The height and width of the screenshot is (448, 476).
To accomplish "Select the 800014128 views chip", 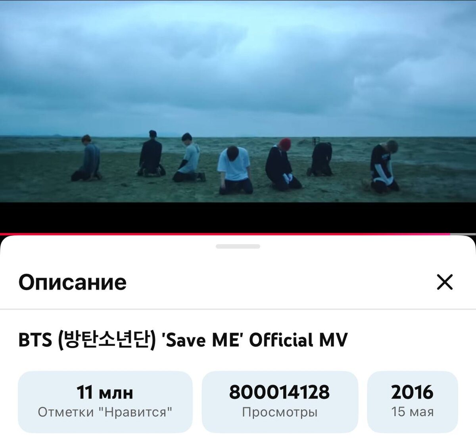I will point(280,402).
